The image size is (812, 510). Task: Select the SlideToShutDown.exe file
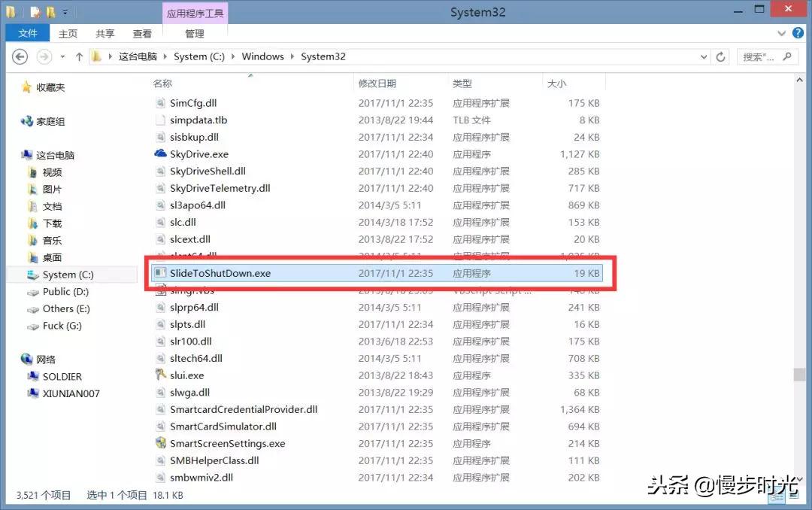[x=220, y=274]
